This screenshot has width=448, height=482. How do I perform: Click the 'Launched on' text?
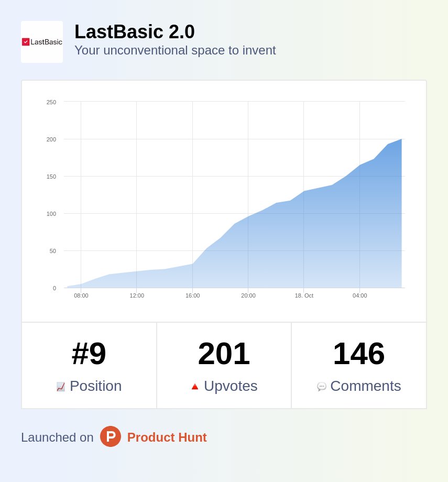(x=57, y=437)
